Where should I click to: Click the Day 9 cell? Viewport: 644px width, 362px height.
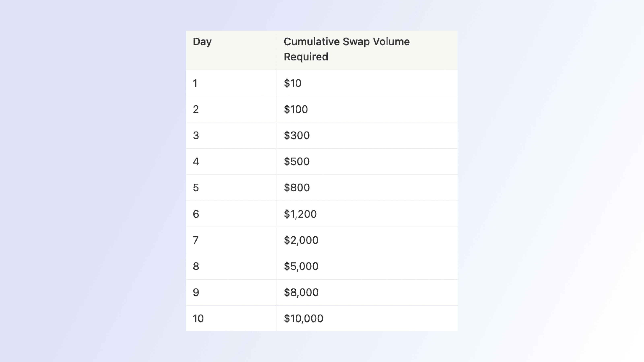pyautogui.click(x=231, y=293)
